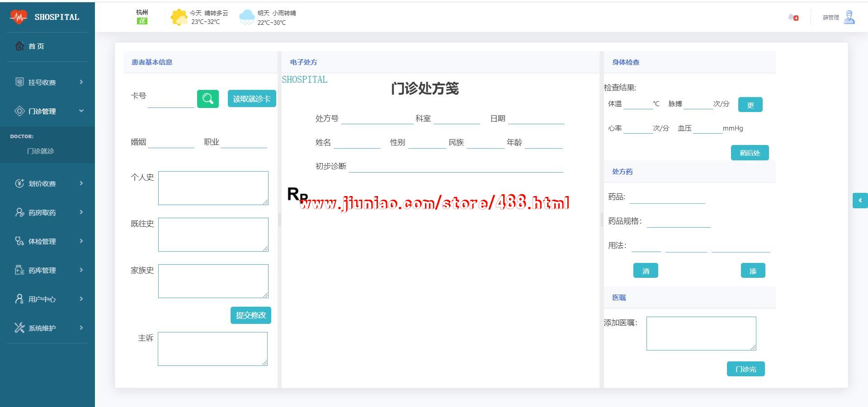Open the 用户中心 menu item
Image resolution: width=868 pixels, height=407 pixels.
tap(42, 299)
